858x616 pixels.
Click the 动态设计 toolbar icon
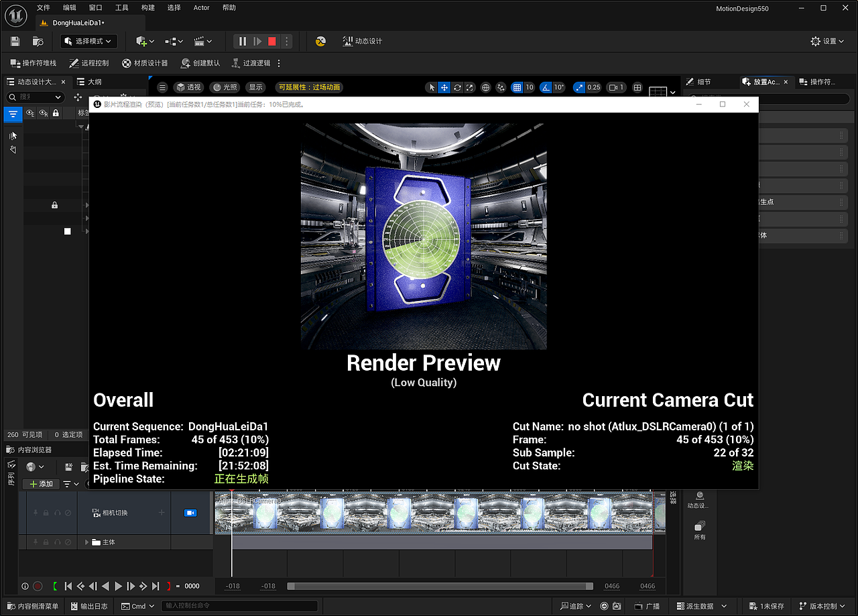tap(355, 41)
